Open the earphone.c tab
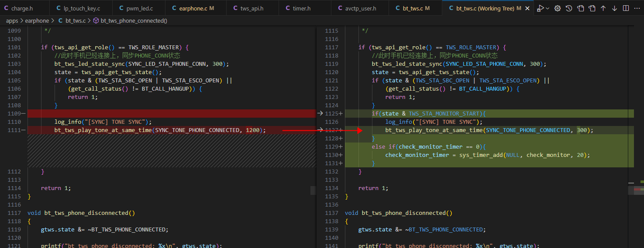Viewport: 644px width, 248px height. click(x=196, y=8)
